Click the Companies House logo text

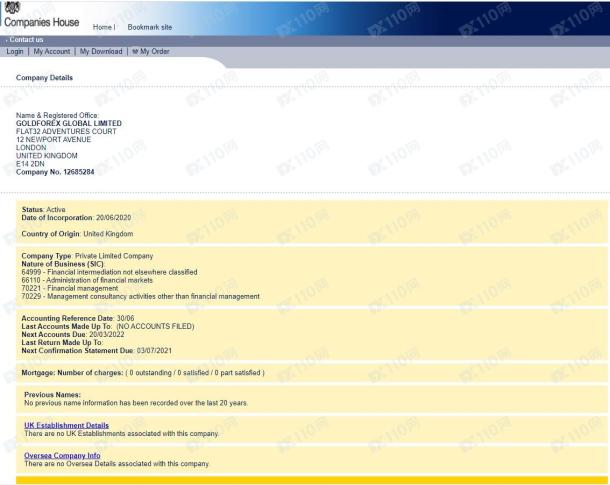[x=42, y=23]
